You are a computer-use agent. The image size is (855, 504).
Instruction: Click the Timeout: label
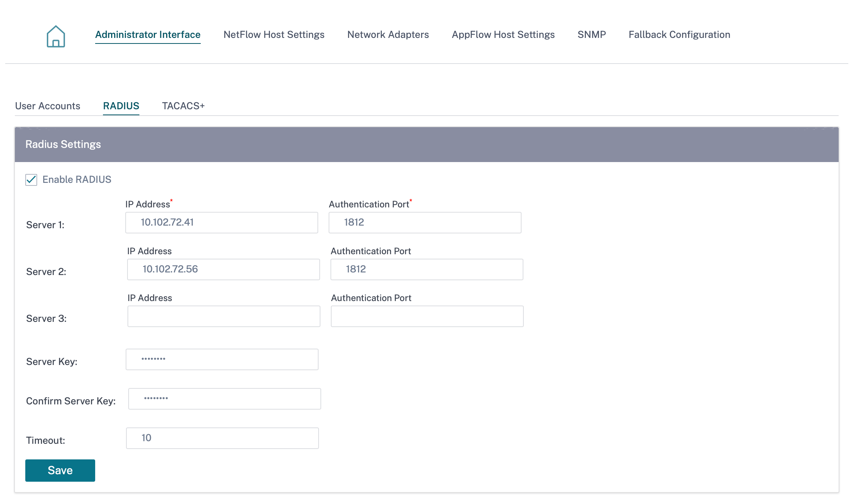46,440
